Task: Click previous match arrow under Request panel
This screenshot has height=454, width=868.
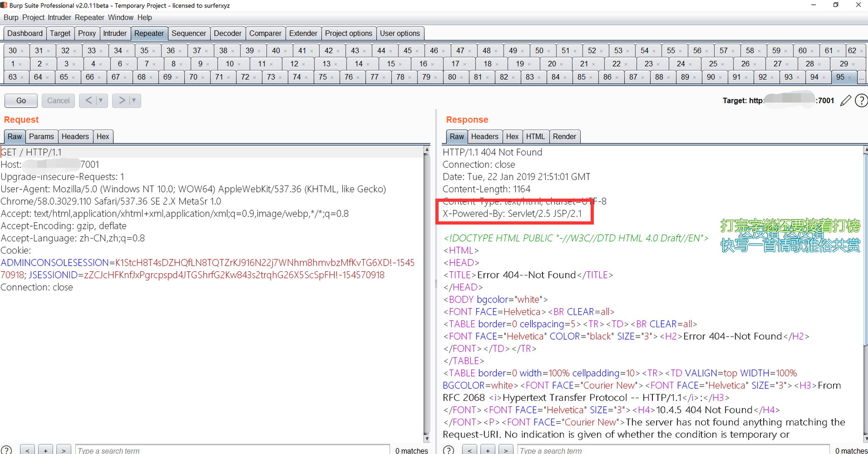Action: (27, 450)
